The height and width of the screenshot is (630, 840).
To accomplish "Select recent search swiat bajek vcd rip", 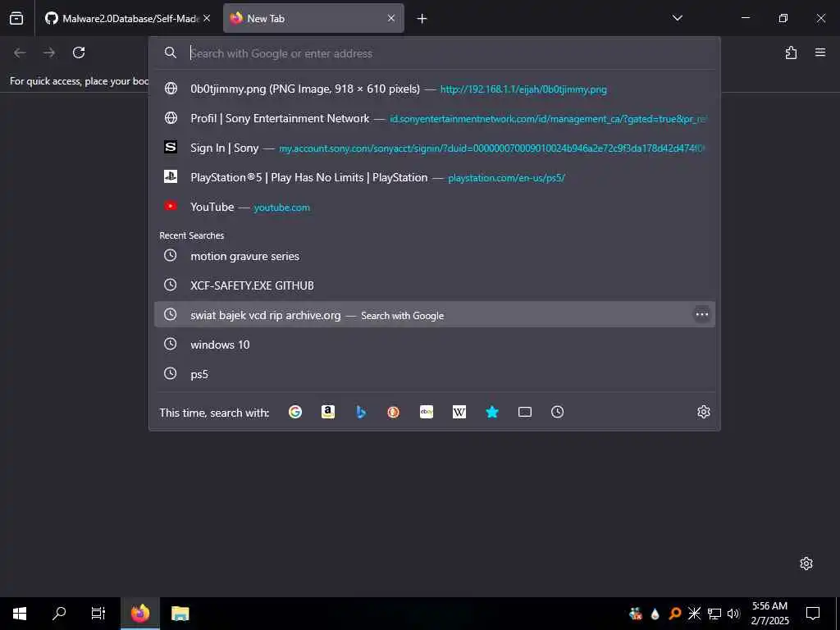I will point(435,314).
